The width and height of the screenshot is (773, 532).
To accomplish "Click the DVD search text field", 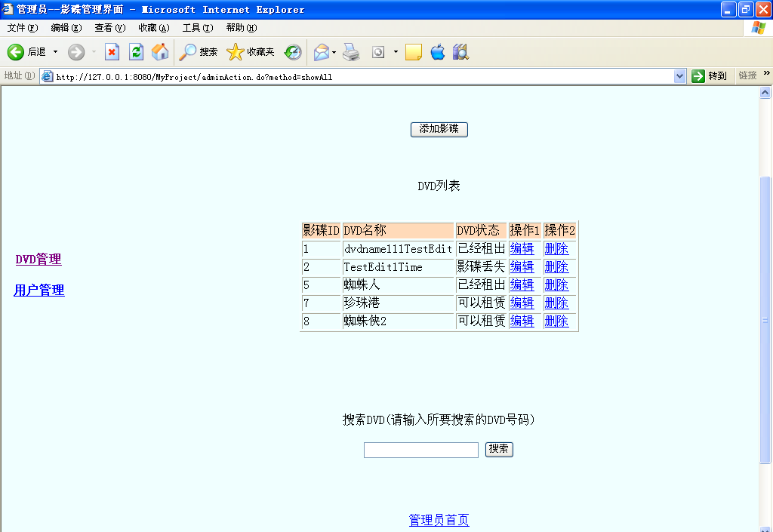I will point(420,450).
